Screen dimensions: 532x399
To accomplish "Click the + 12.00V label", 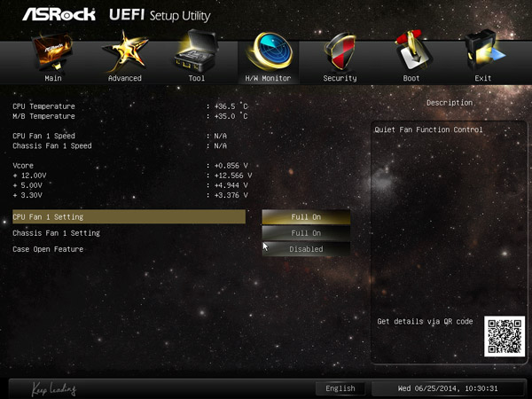I will [x=29, y=176].
